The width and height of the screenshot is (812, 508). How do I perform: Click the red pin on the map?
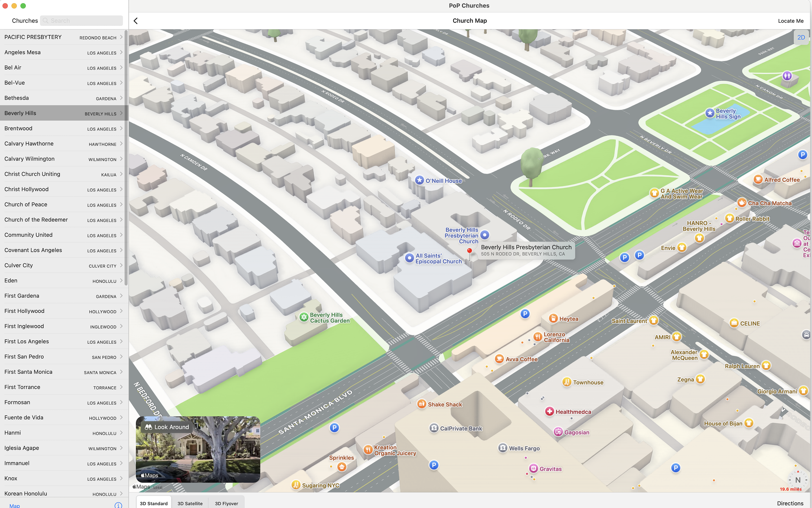pos(469,251)
